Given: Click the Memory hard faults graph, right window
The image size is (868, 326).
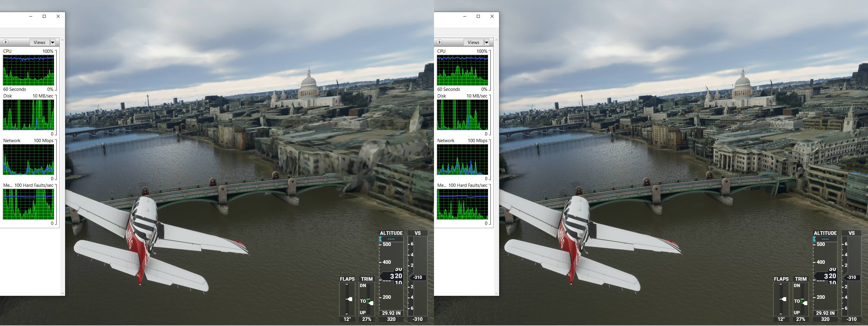Looking at the screenshot, I should 462,204.
